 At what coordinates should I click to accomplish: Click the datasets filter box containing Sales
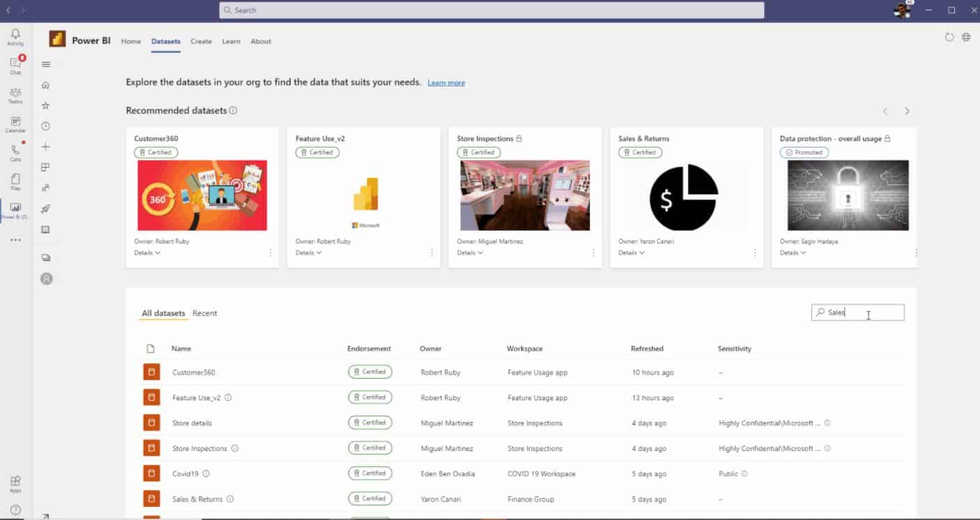coord(858,313)
